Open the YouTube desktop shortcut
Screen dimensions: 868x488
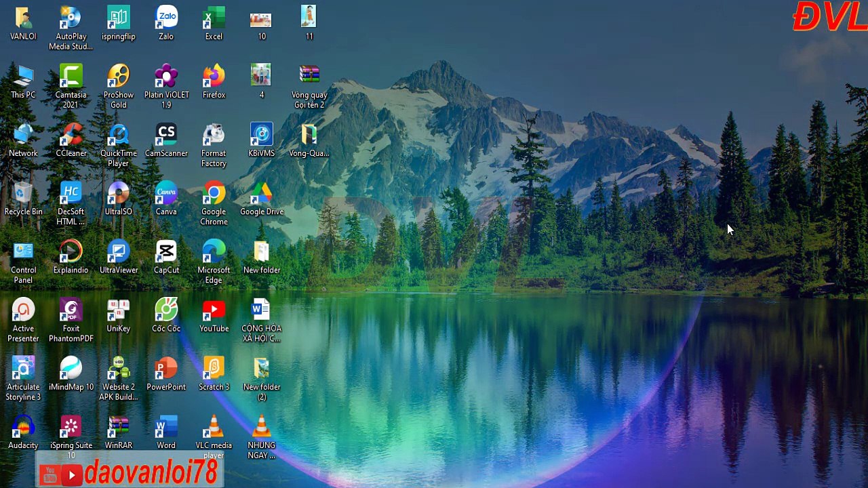[214, 310]
